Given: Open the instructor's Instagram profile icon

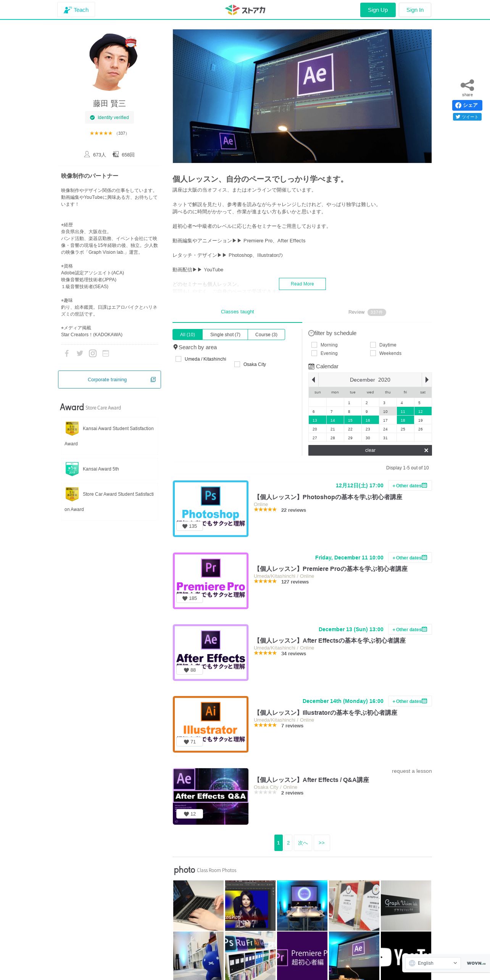Looking at the screenshot, I should click(x=93, y=353).
